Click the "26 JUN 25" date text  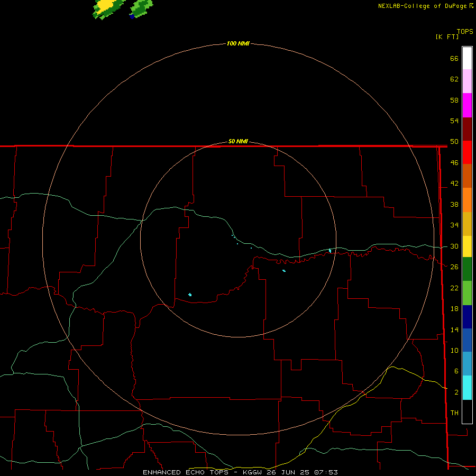pyautogui.click(x=289, y=472)
